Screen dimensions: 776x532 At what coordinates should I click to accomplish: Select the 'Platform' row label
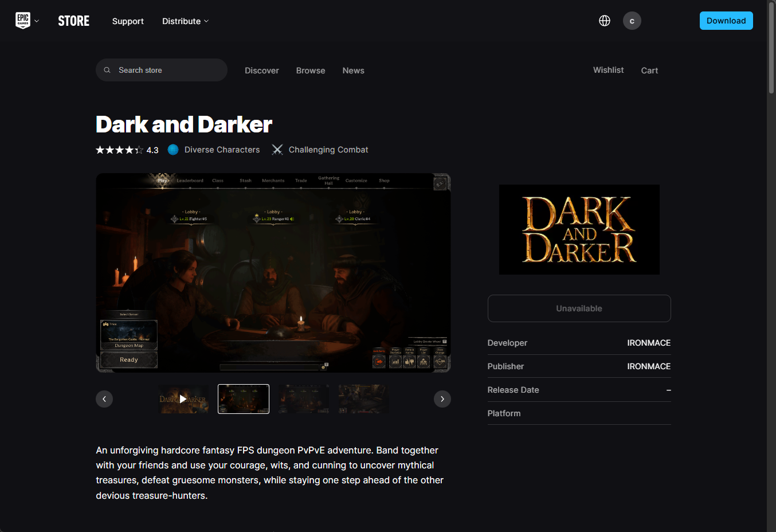tap(504, 413)
